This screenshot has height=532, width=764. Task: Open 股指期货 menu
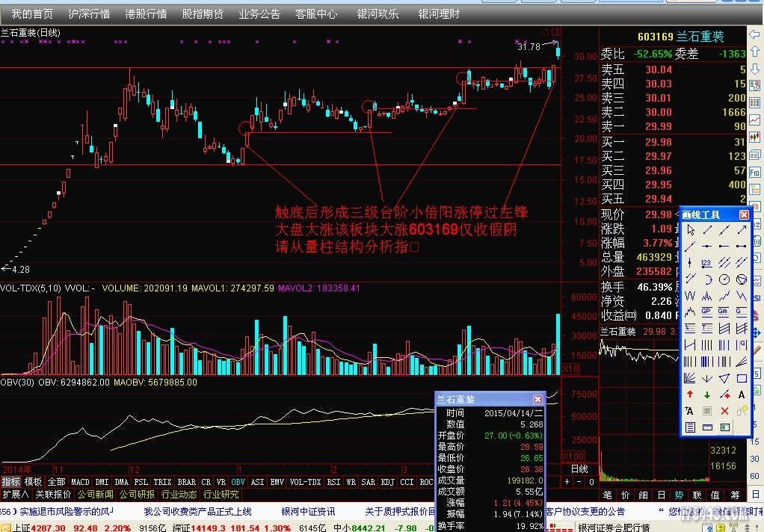click(203, 14)
